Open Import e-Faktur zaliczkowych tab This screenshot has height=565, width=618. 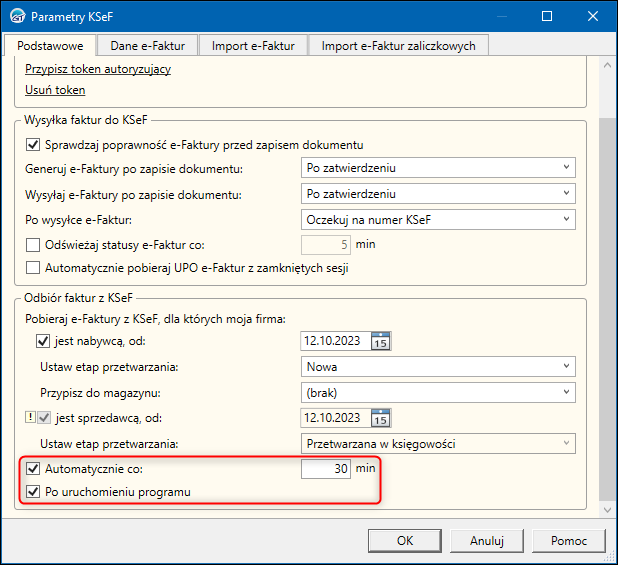tap(398, 45)
